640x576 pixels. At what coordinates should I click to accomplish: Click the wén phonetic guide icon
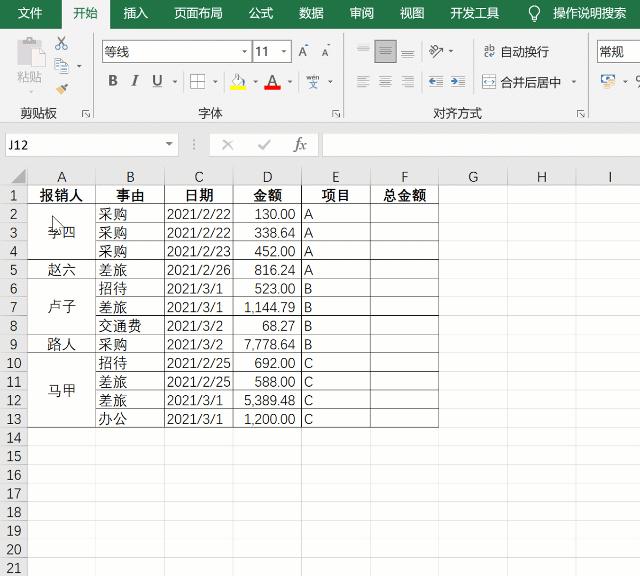(313, 81)
